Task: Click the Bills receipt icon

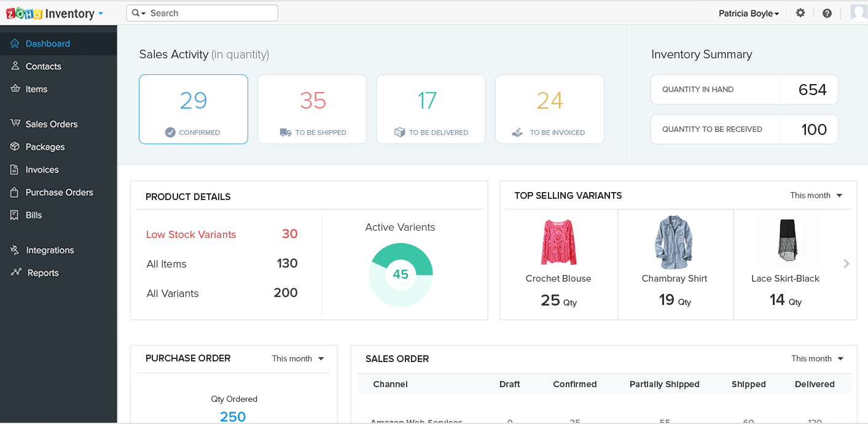Action: (x=14, y=215)
